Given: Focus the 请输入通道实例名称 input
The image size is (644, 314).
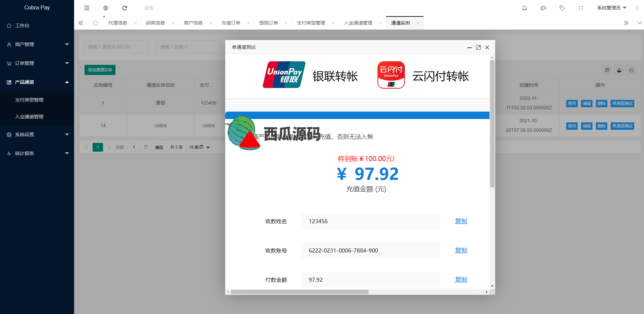Looking at the screenshot, I should click(116, 47).
